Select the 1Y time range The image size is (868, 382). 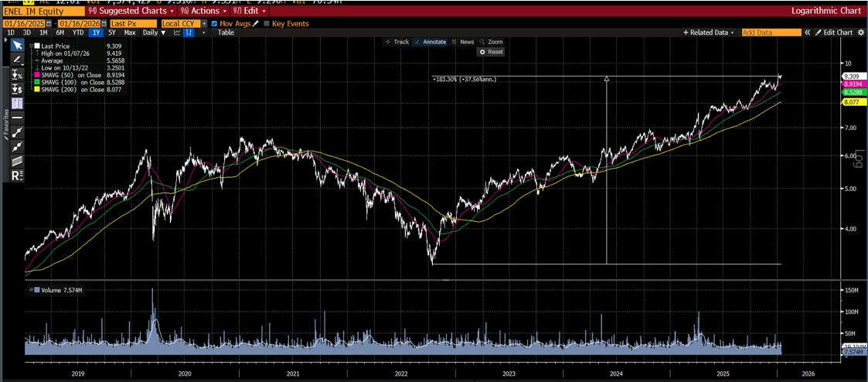97,32
